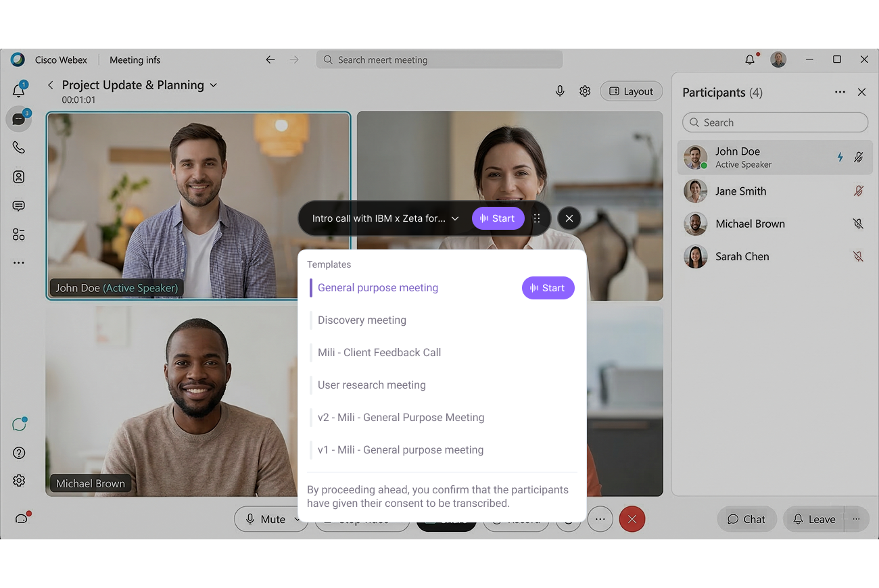Select User research meeting template
This screenshot has height=588, width=879.
(x=371, y=385)
